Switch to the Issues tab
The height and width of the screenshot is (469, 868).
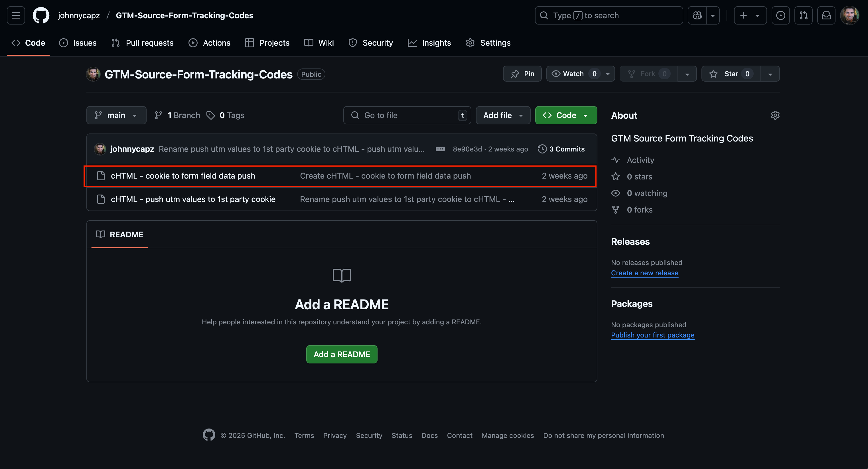pyautogui.click(x=78, y=43)
